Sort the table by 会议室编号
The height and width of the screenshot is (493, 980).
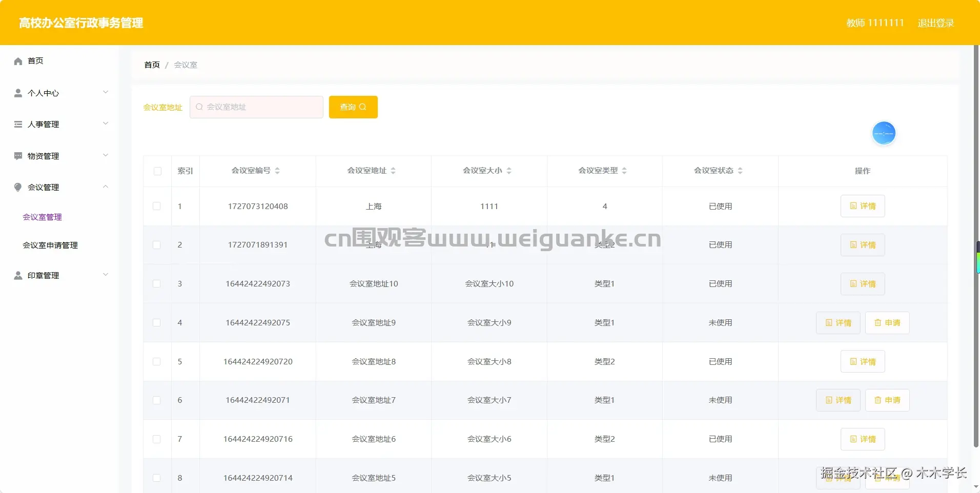[x=277, y=171]
